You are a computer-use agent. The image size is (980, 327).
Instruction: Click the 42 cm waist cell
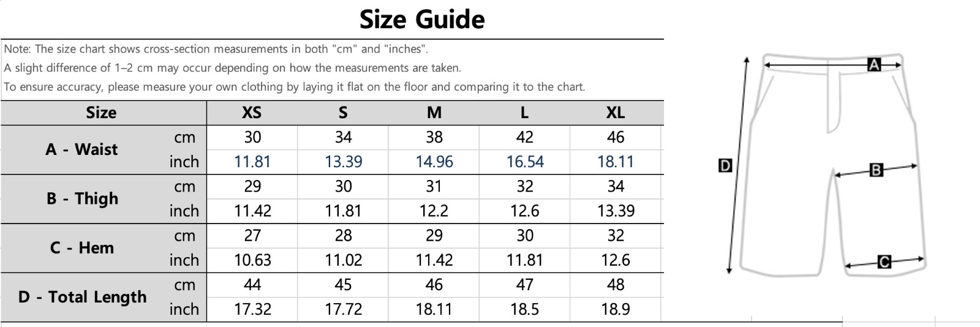525,137
